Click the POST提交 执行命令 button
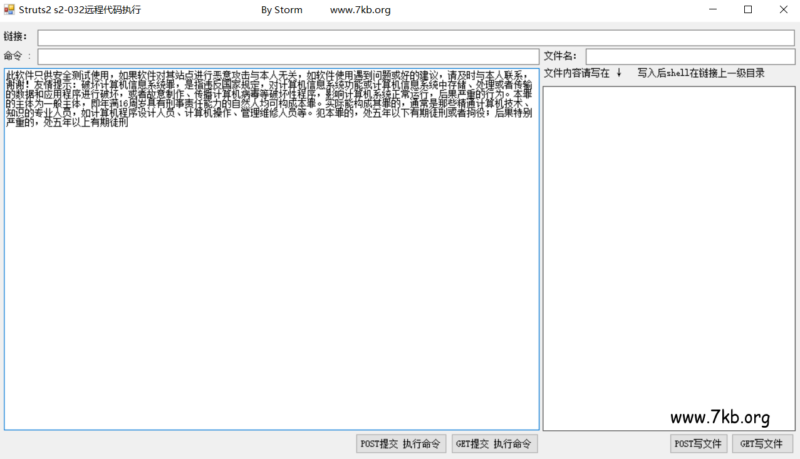This screenshot has height=459, width=800. click(x=401, y=444)
